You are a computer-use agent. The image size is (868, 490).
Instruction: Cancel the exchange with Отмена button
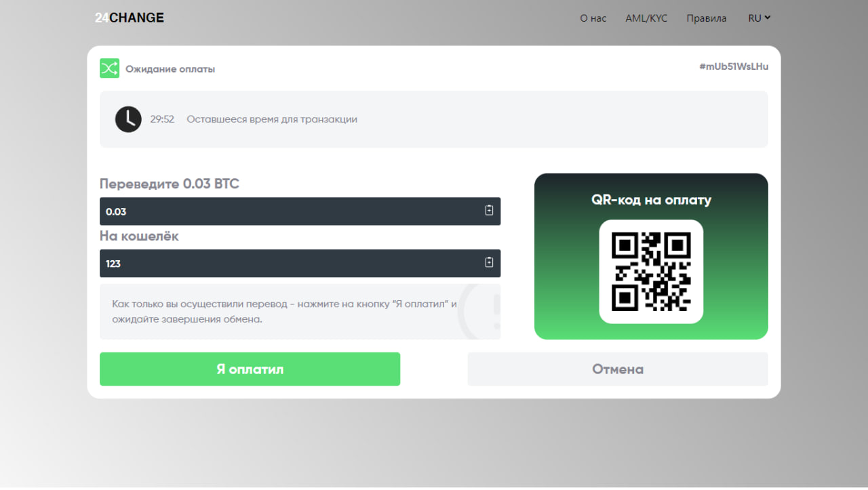click(x=617, y=369)
